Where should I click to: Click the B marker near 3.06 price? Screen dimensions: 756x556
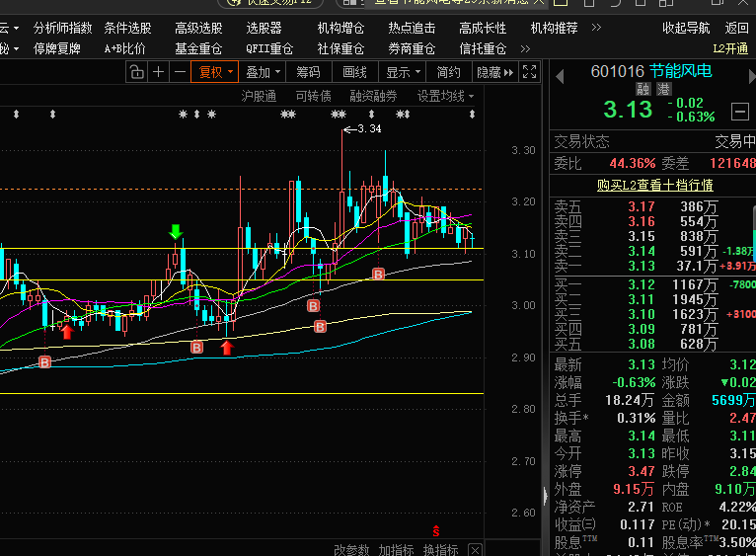point(378,275)
